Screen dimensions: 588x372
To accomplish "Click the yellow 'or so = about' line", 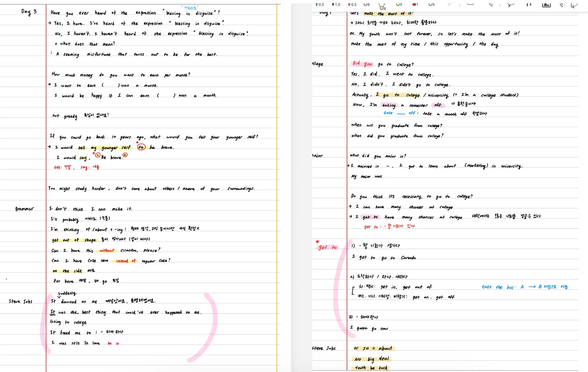I will (373, 348).
